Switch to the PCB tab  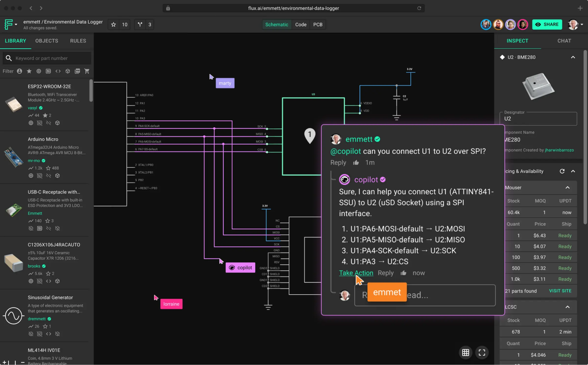click(318, 24)
